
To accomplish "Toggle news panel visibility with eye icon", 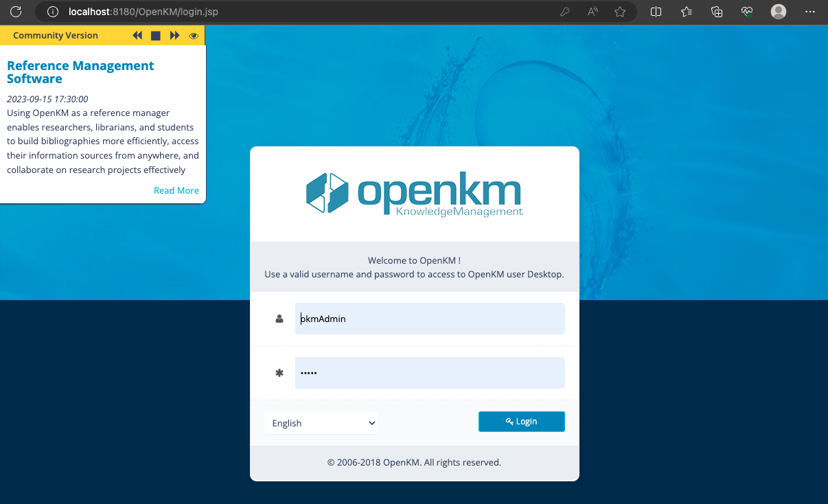I will tap(194, 36).
